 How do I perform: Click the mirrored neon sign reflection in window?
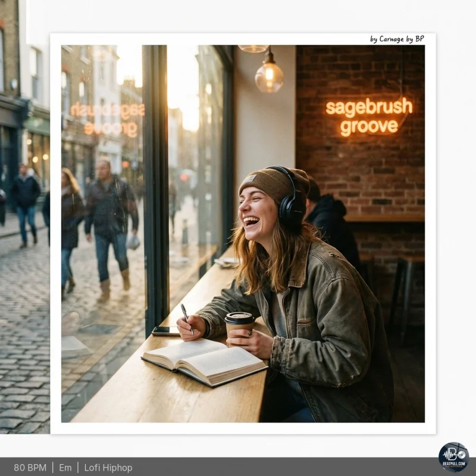coord(108,119)
